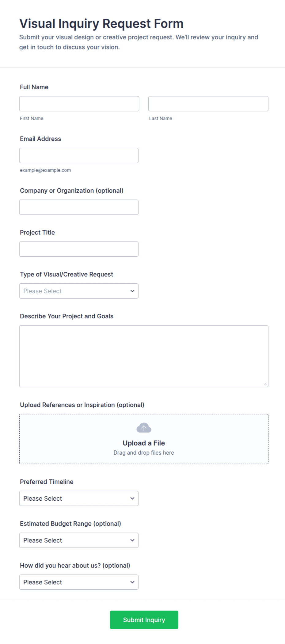Image resolution: width=285 pixels, height=644 pixels.
Task: Expand the Preferred Timeline select box
Action: tap(79, 499)
